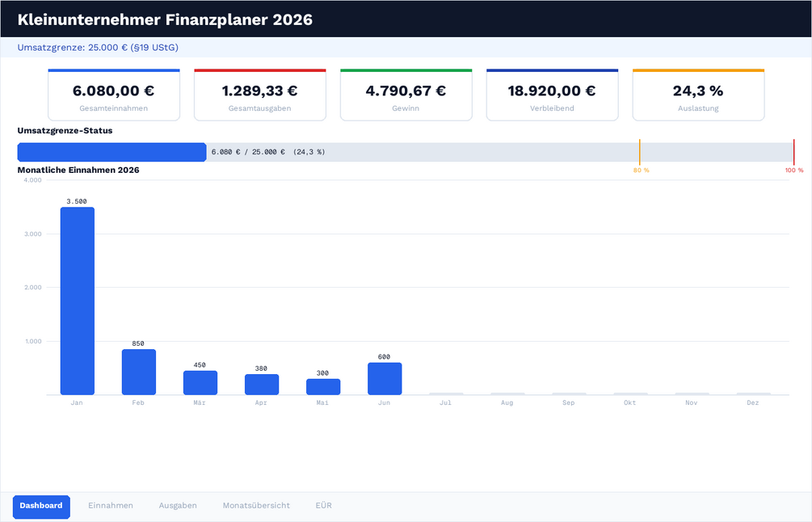The height and width of the screenshot is (522, 812).
Task: Click the February bar labeled 850
Action: click(139, 372)
